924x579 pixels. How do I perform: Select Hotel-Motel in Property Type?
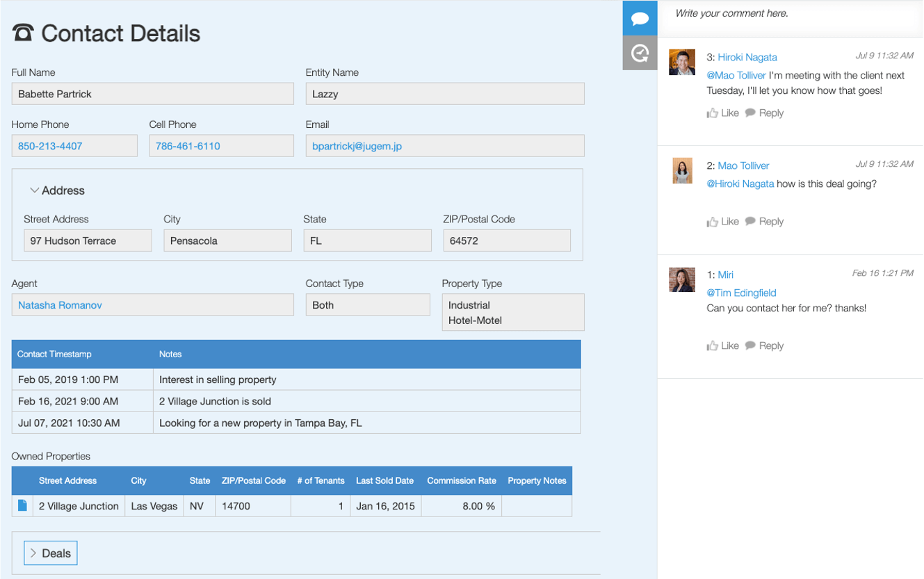(x=476, y=320)
